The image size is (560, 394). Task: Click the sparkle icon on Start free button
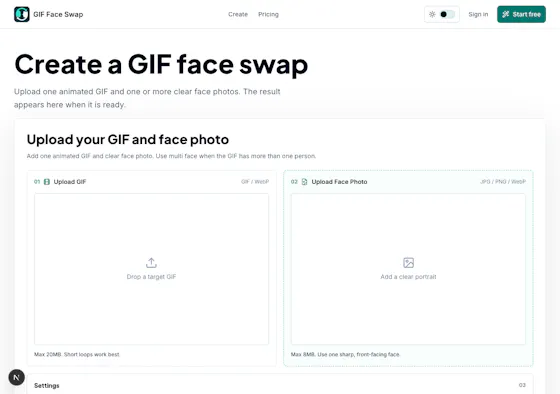[505, 14]
